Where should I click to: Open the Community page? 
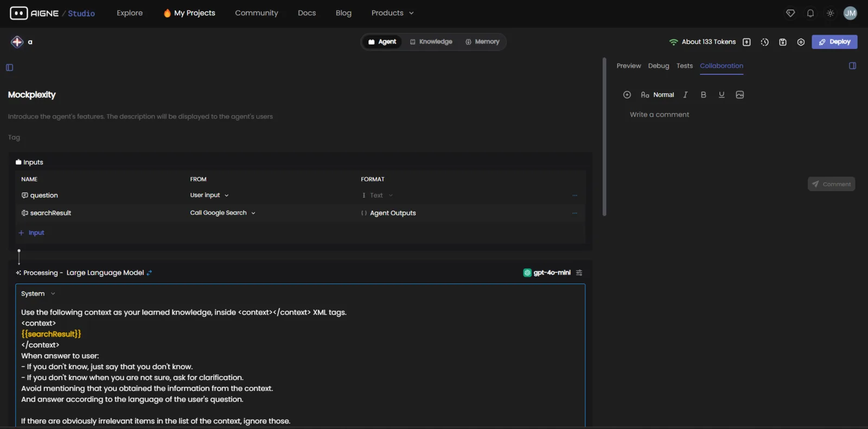[257, 13]
